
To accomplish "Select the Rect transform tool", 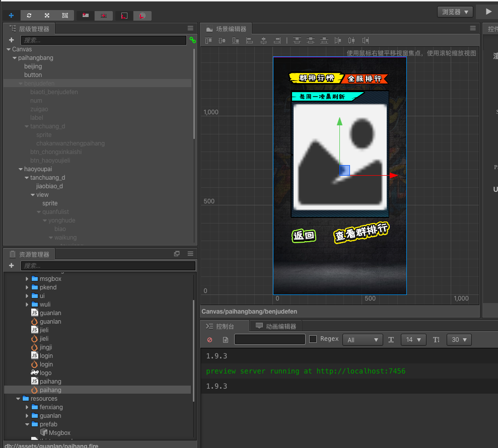I will click(65, 15).
